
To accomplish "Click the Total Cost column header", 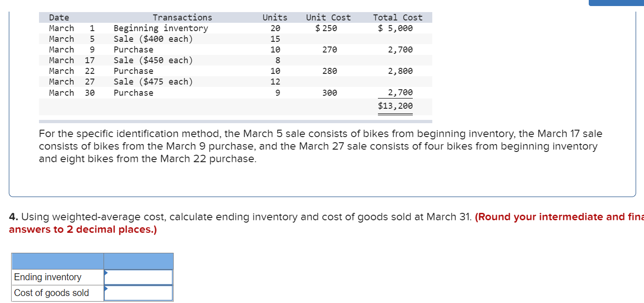I will (x=398, y=17).
